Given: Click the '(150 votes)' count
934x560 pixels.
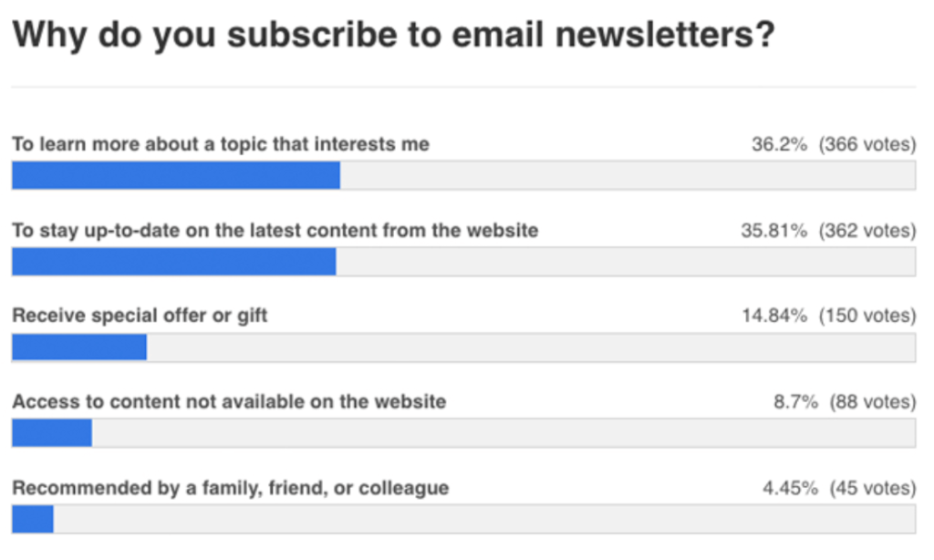Looking at the screenshot, I should 867,316.
